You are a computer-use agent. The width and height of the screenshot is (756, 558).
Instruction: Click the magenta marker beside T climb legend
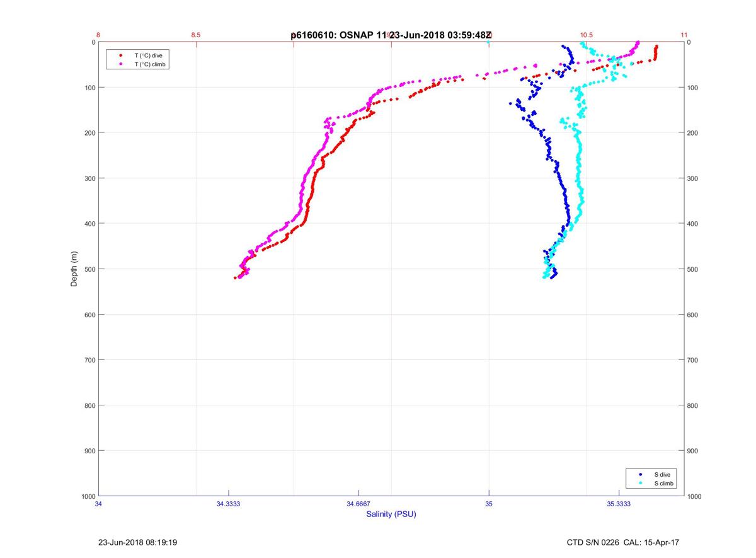pyautogui.click(x=120, y=64)
